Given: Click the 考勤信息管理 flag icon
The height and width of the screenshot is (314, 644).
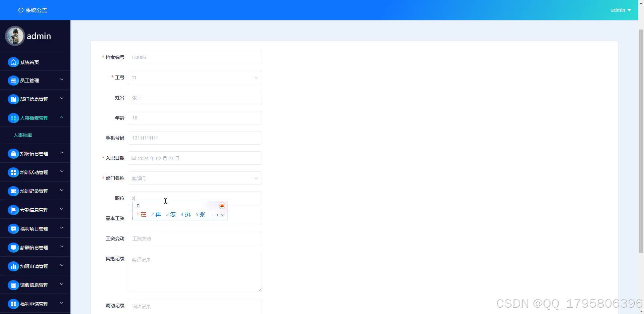Looking at the screenshot, I should (13, 210).
